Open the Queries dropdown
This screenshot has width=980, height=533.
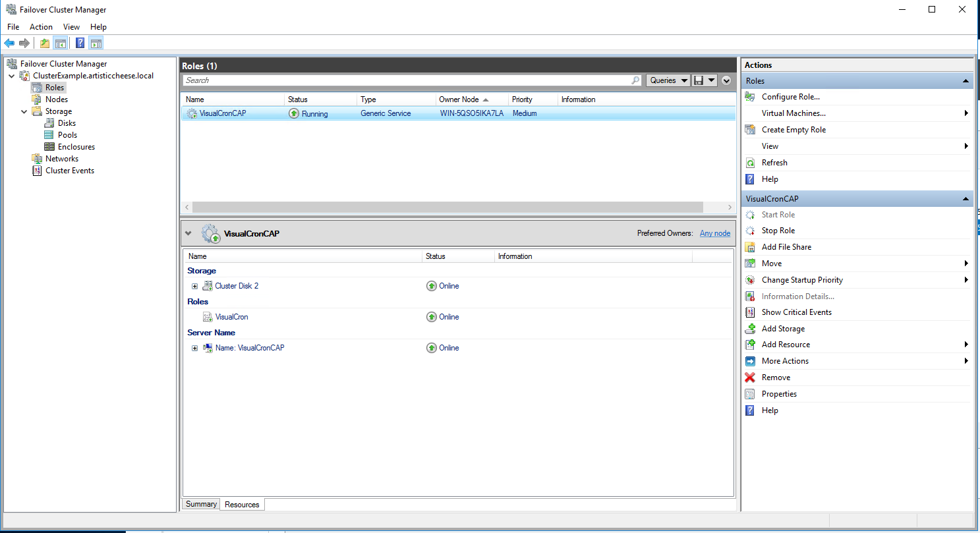668,80
